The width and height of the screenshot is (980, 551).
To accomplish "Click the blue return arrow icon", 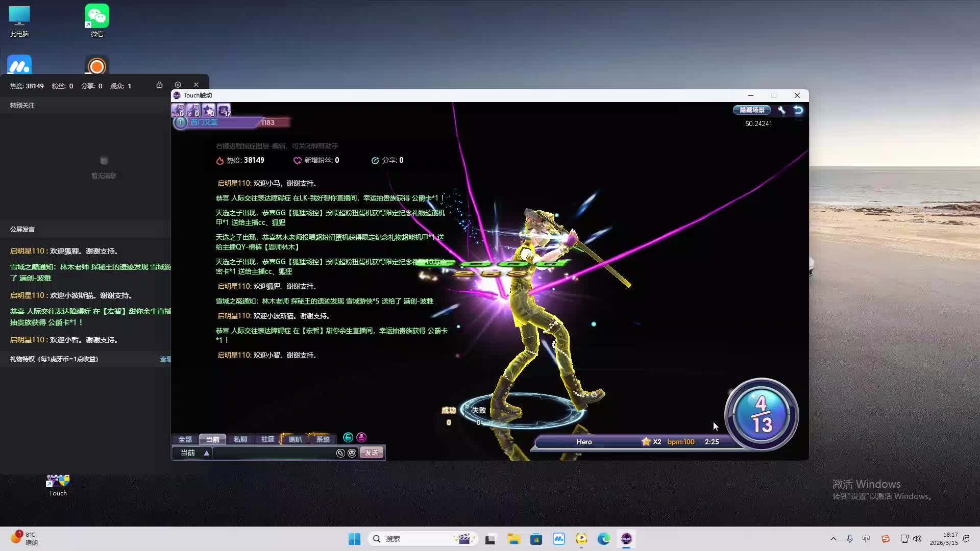I will (798, 110).
